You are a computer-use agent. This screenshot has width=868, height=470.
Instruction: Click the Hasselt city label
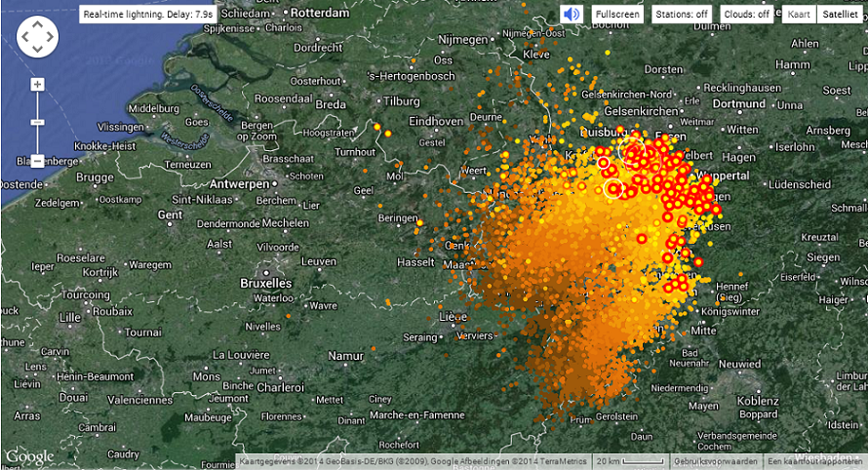click(x=415, y=262)
